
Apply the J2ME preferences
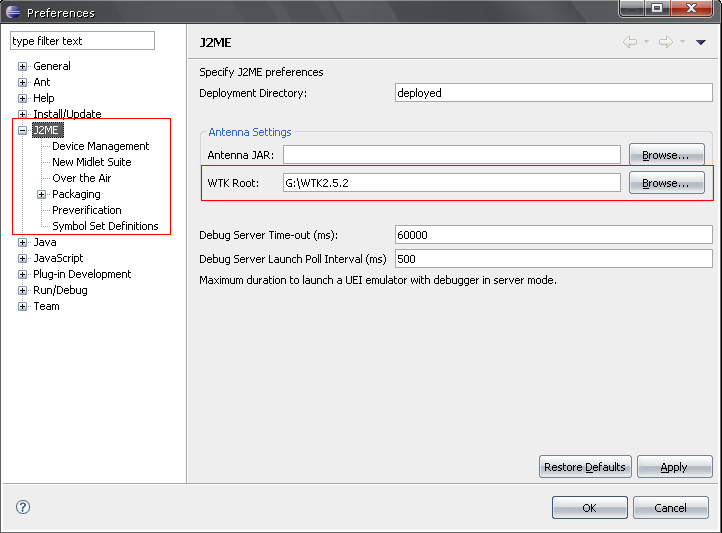(674, 467)
